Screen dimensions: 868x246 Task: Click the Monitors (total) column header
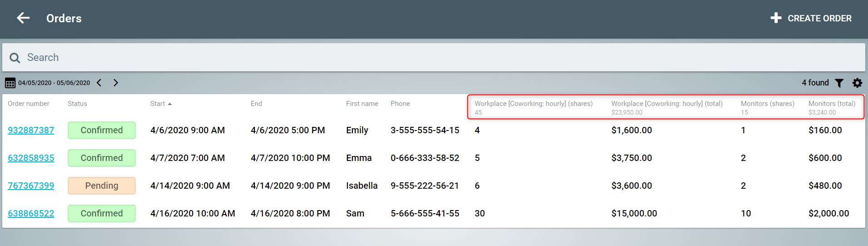click(x=832, y=104)
